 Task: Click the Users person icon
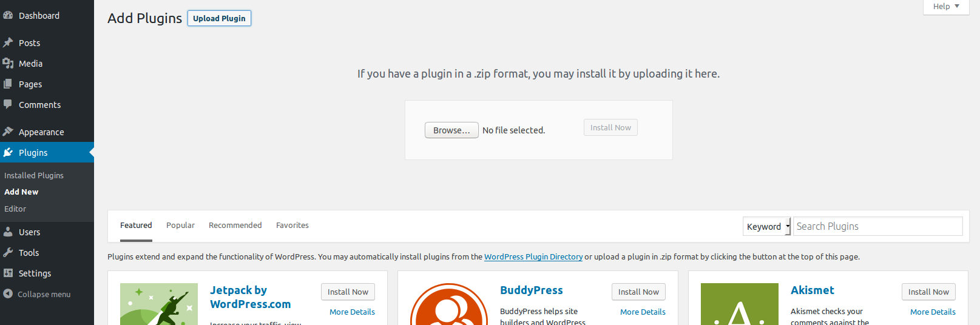point(8,232)
